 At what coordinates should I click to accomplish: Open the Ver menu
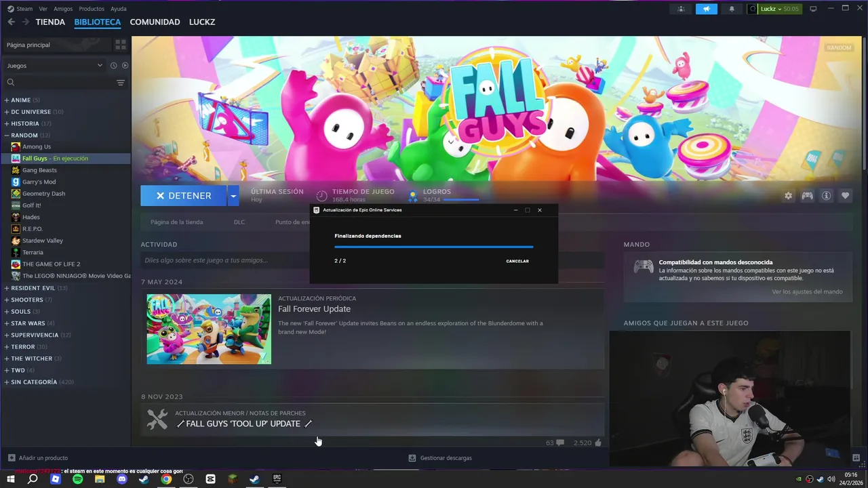(x=43, y=9)
